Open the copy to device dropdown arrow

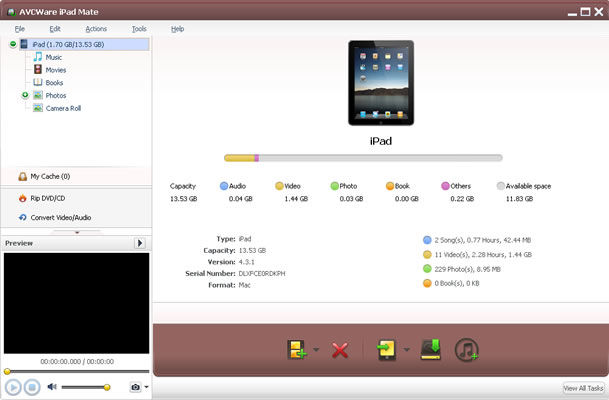[406, 350]
